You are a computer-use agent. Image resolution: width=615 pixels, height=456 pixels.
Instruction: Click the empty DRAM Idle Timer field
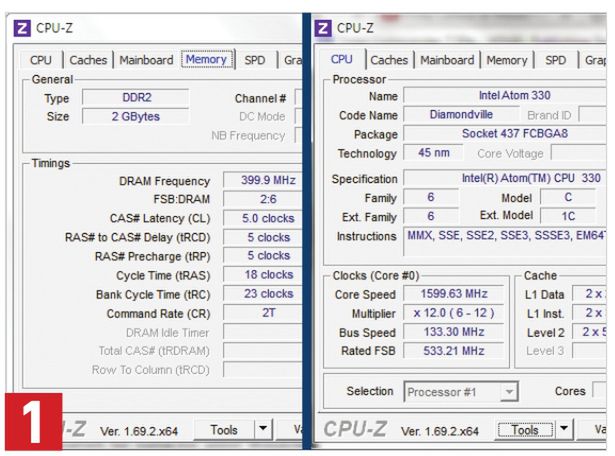tap(264, 332)
